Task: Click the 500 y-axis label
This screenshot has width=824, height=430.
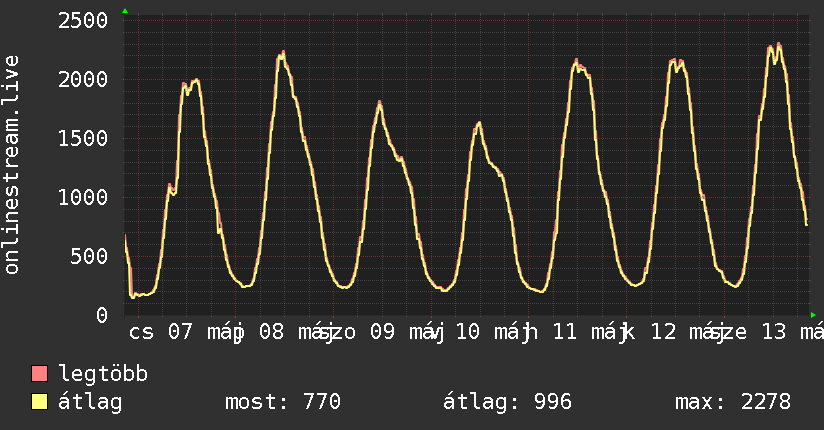Action: coord(89,256)
